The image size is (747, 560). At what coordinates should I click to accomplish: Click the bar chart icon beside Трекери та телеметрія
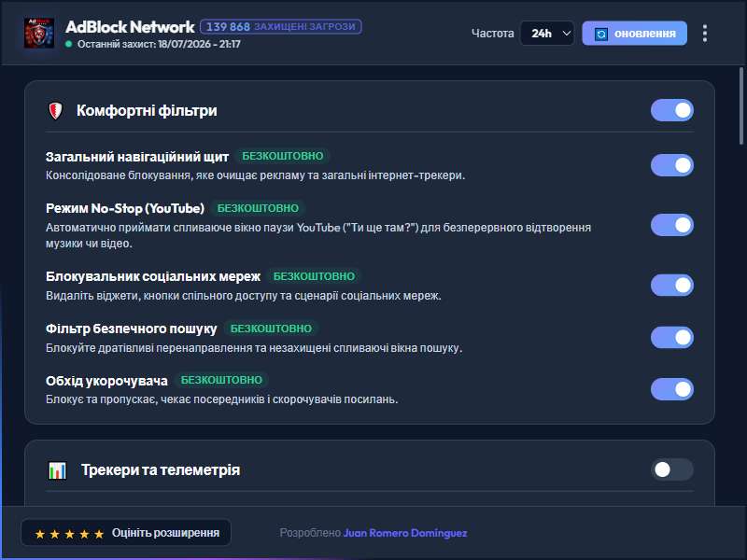57,470
